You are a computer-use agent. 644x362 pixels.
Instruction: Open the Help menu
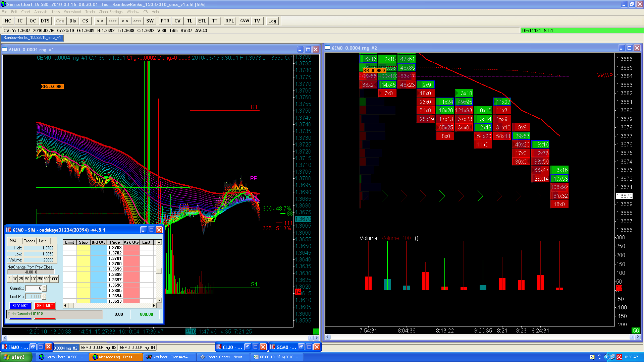point(155,12)
